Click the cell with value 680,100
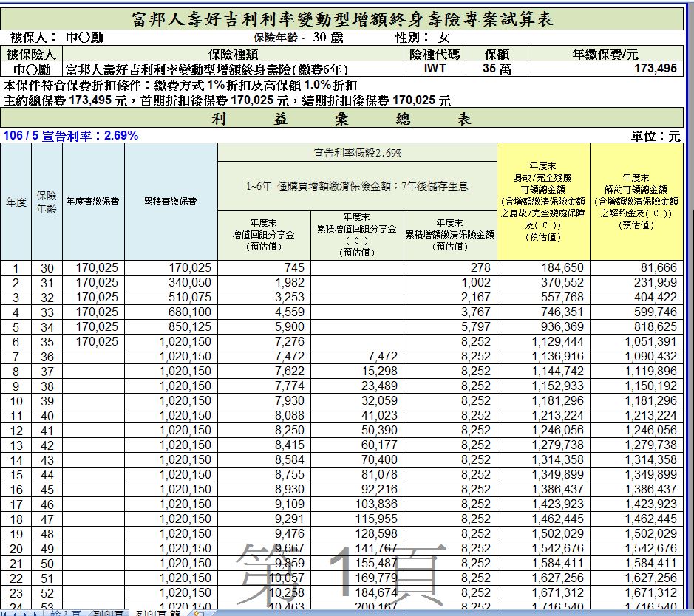Screen dimensions: 694x616 tap(171, 312)
